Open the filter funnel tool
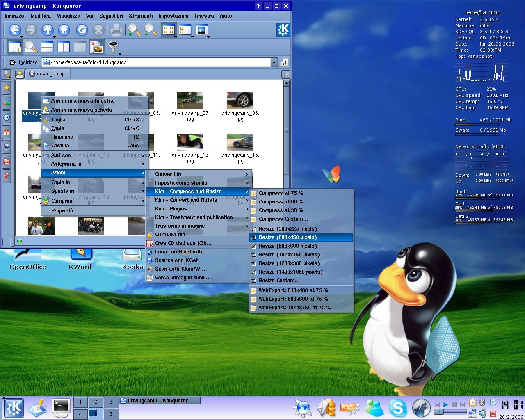This screenshot has height=420, width=525. [113, 47]
